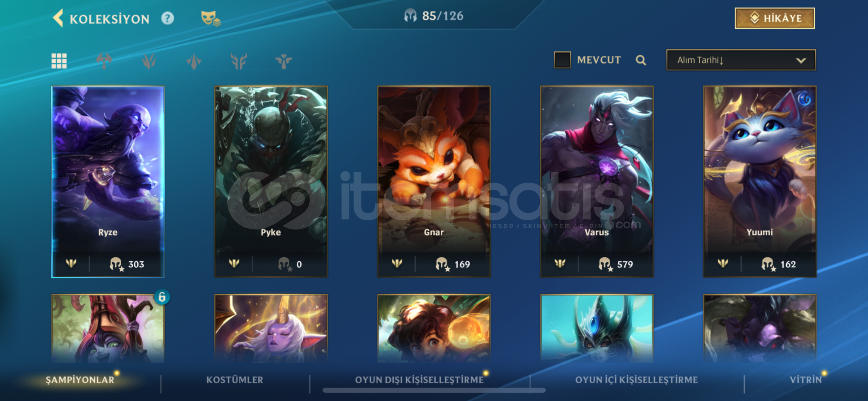This screenshot has height=401, width=868.
Task: Select the Şampiyonlar tab
Action: (x=80, y=380)
